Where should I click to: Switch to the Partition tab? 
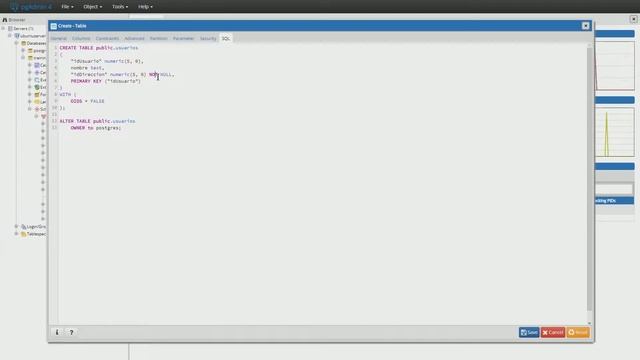click(x=158, y=38)
